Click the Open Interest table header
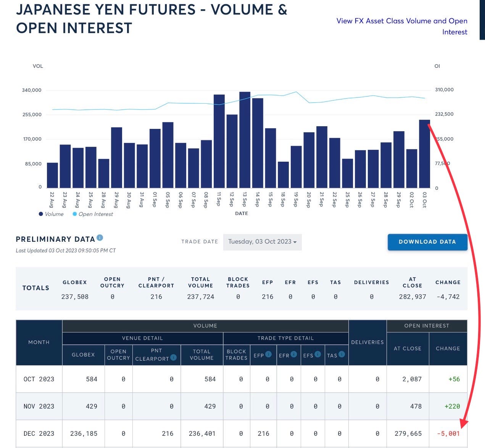The width and height of the screenshot is (485, 448). click(x=427, y=326)
